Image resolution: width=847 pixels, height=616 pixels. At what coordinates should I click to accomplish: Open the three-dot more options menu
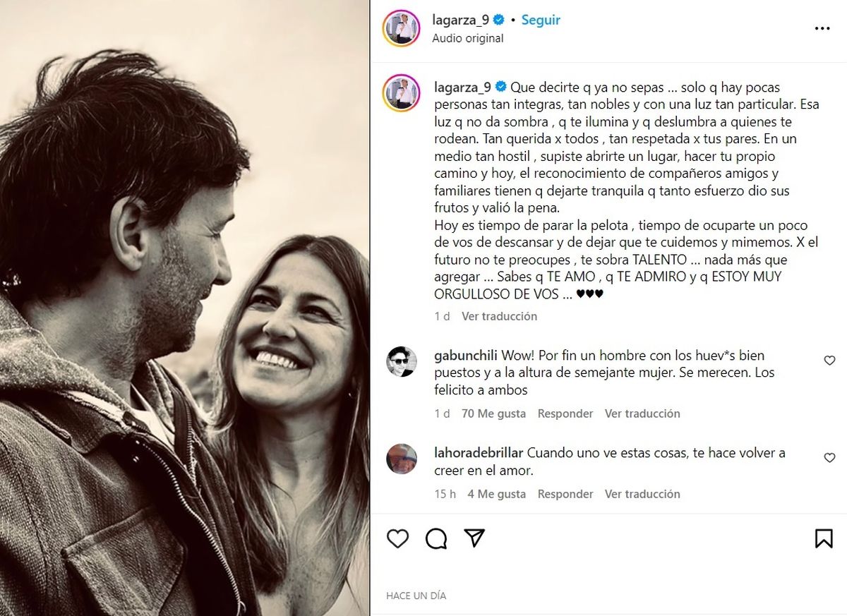(822, 28)
